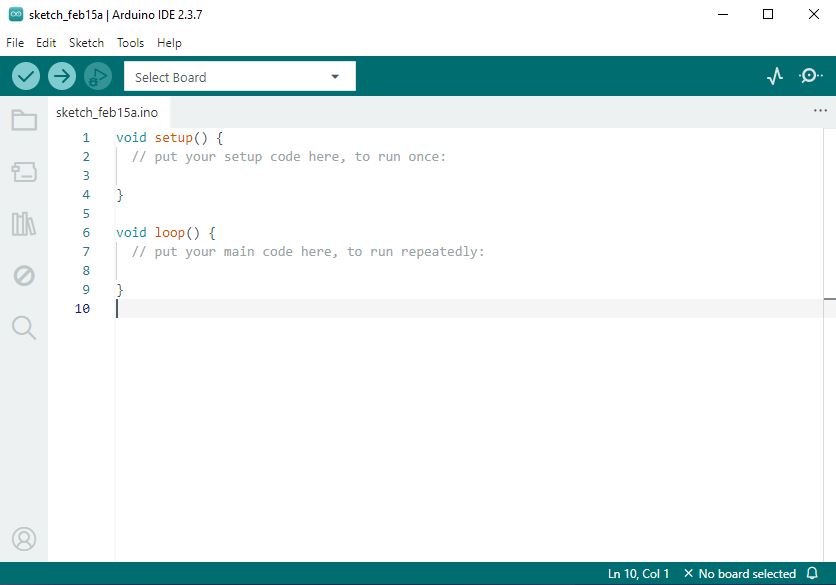Screen dimensions: 836x585
Task: Open the Serial Plotter
Action: (x=774, y=75)
